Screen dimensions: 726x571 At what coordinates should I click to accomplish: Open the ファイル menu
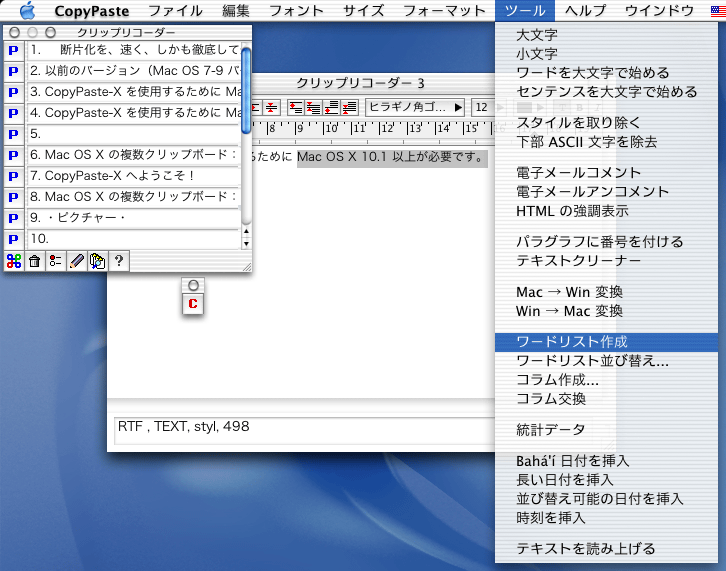175,11
